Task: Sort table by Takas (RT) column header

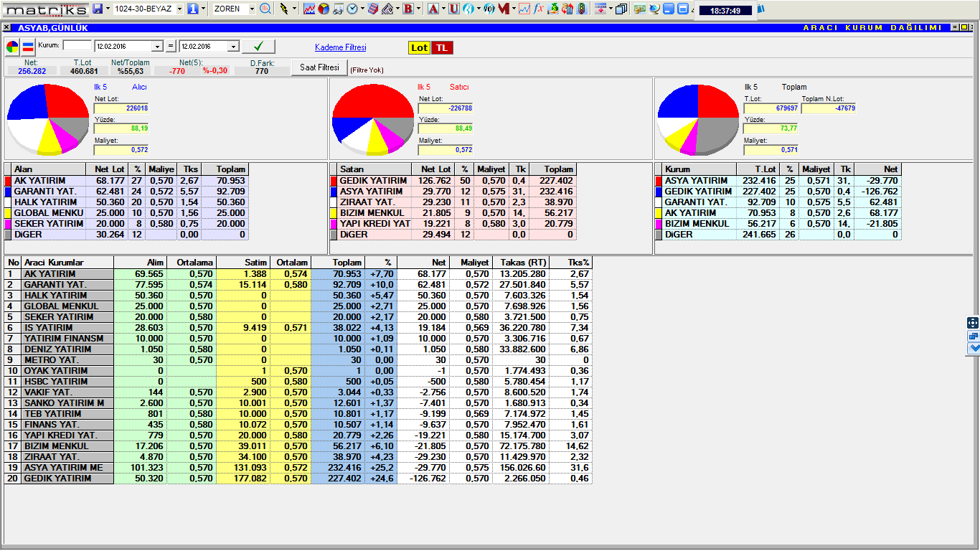Action: tap(520, 263)
